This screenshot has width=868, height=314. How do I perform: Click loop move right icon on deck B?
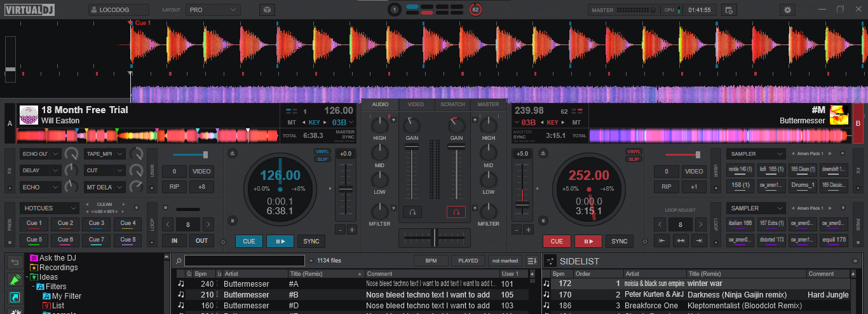click(698, 241)
